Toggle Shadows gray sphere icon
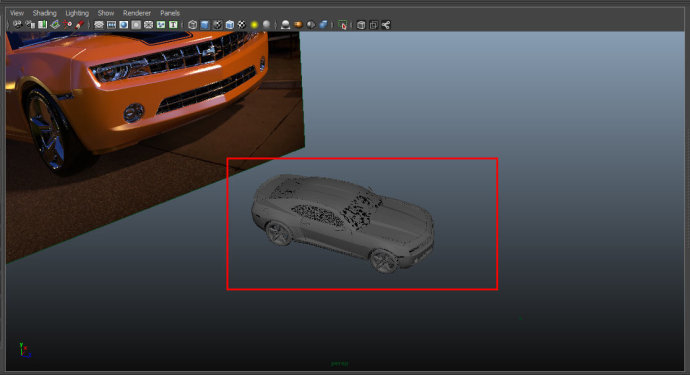690x375 pixels. pyautogui.click(x=266, y=25)
